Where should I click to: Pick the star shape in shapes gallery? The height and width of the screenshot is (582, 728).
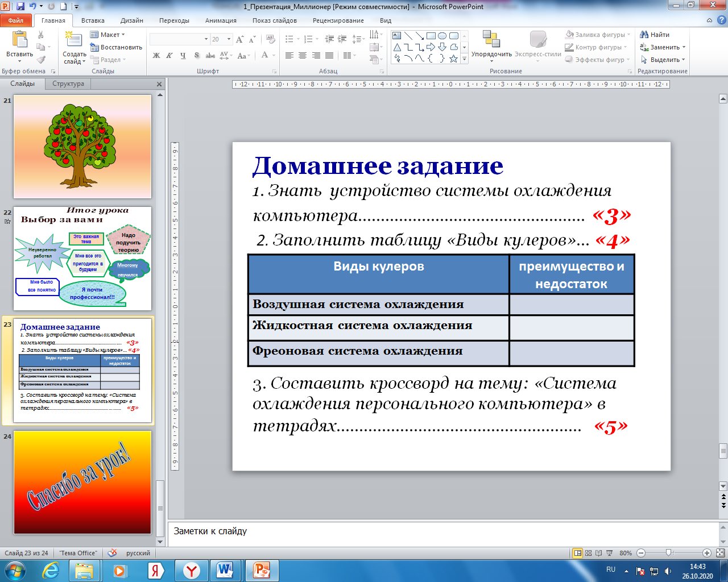(453, 59)
